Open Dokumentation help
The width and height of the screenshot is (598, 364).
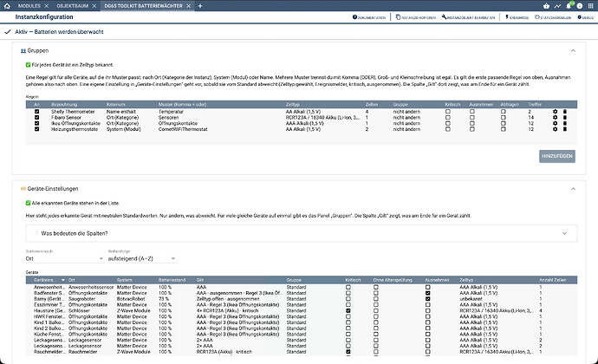point(369,17)
